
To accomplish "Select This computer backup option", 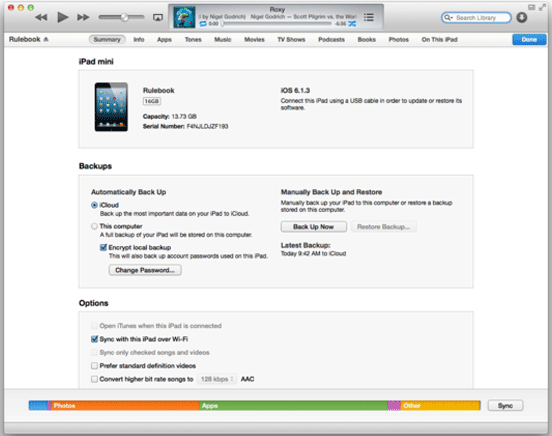I will pos(94,226).
